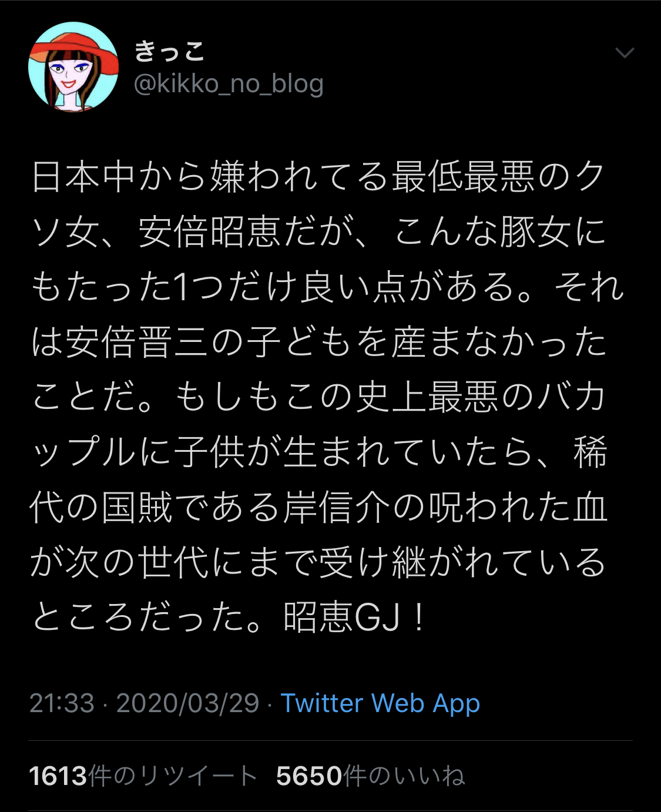This screenshot has height=812, width=661.
Task: Open the Twitter Web App source link
Action: click(x=380, y=703)
